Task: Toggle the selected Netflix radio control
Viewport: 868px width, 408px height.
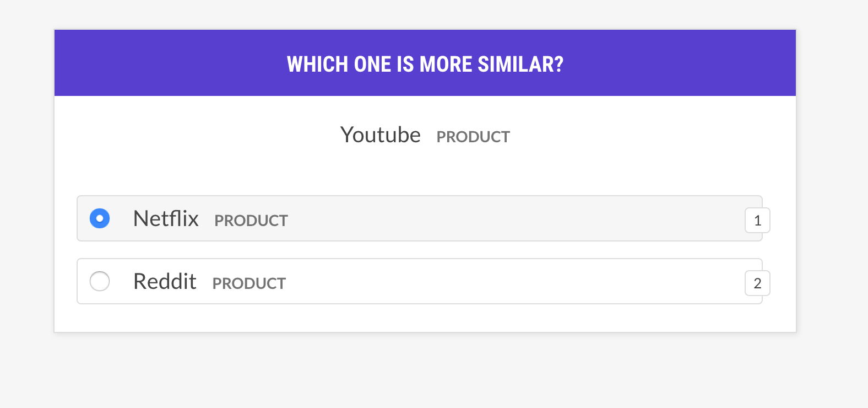Action: tap(100, 219)
